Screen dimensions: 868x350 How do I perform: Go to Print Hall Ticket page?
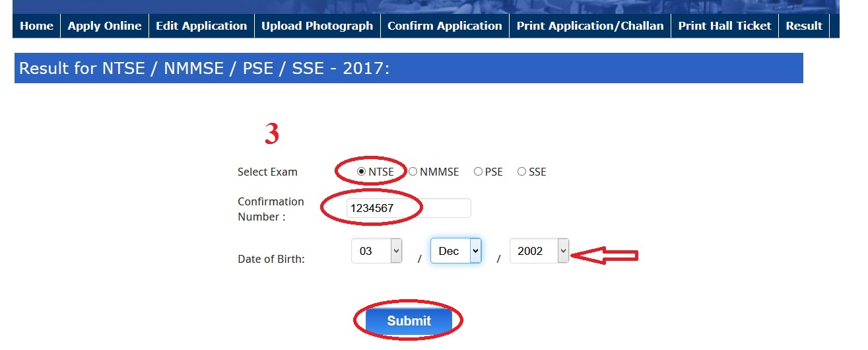click(x=724, y=26)
